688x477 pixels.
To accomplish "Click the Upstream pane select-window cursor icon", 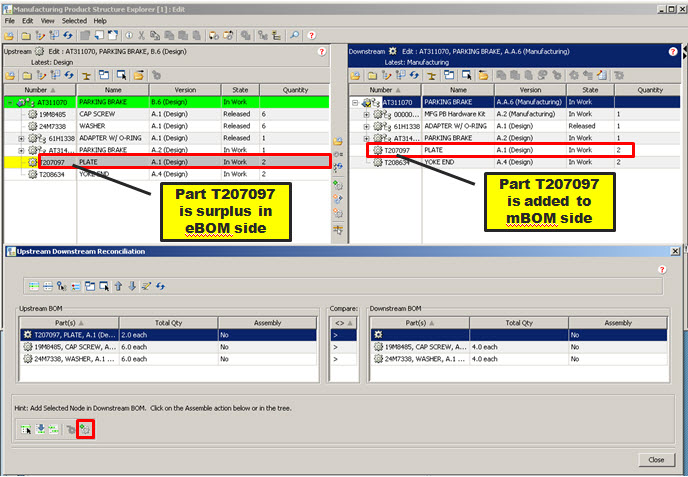I will click(122, 75).
